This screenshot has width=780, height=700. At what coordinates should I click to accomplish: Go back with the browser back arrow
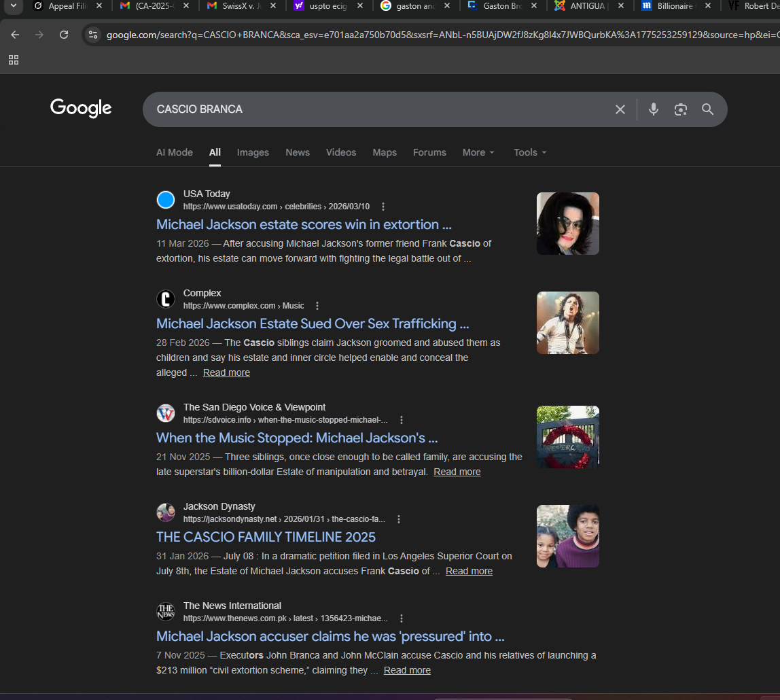[15, 35]
